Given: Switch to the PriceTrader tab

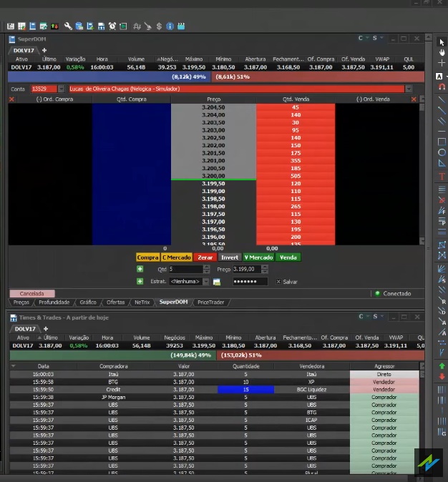Looking at the screenshot, I should pyautogui.click(x=211, y=303).
